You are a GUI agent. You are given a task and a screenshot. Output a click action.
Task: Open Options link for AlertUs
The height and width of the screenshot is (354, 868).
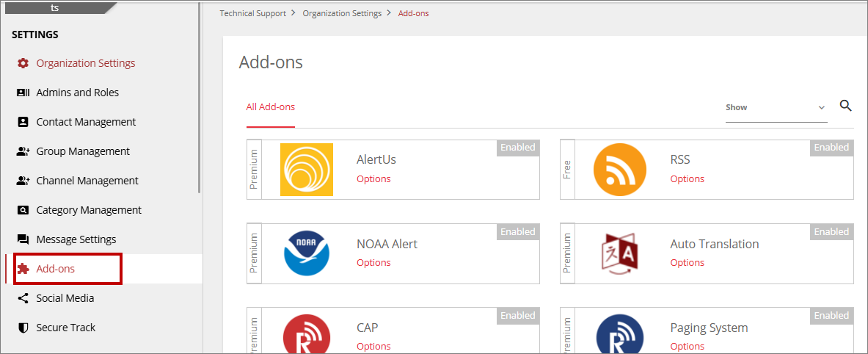coord(373,179)
